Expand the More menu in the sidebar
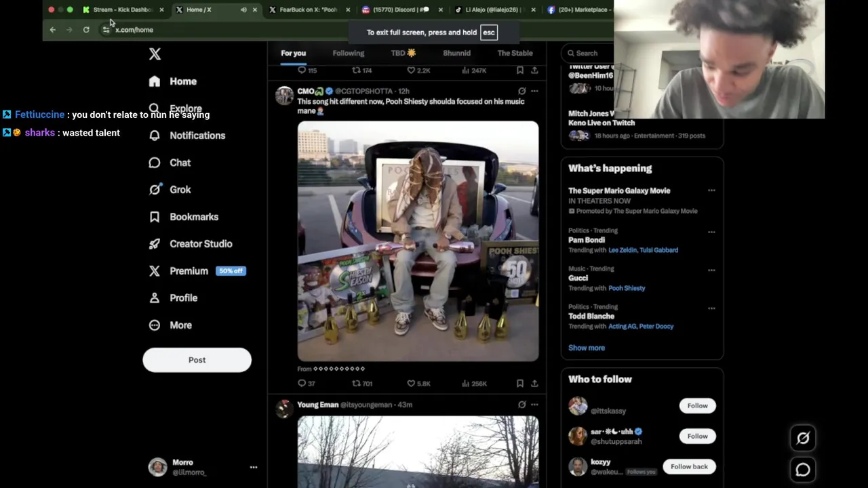The image size is (868, 488). (170, 325)
